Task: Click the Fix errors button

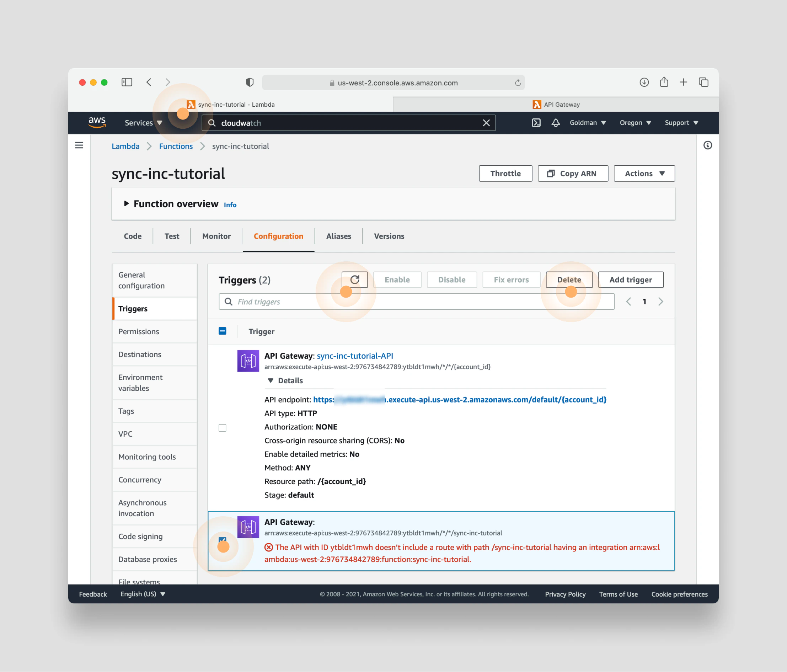Action: (x=511, y=279)
